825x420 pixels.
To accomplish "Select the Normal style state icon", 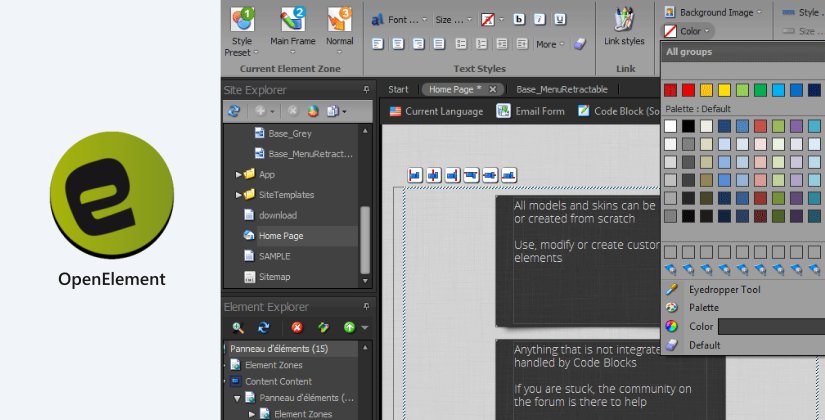I will click(x=339, y=19).
